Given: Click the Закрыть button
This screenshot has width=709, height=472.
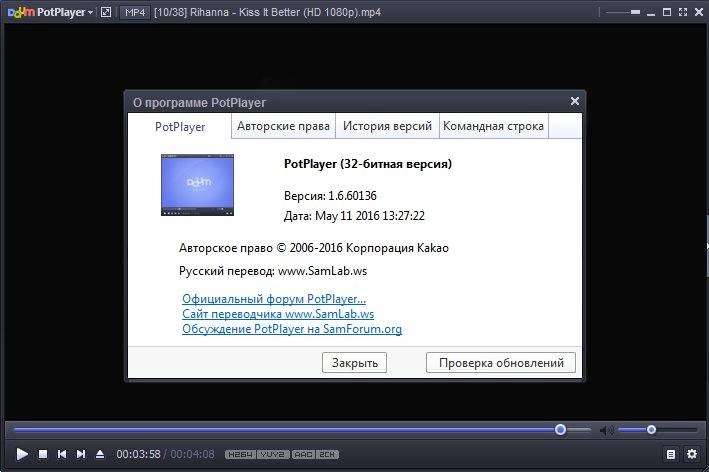Looking at the screenshot, I should [354, 363].
